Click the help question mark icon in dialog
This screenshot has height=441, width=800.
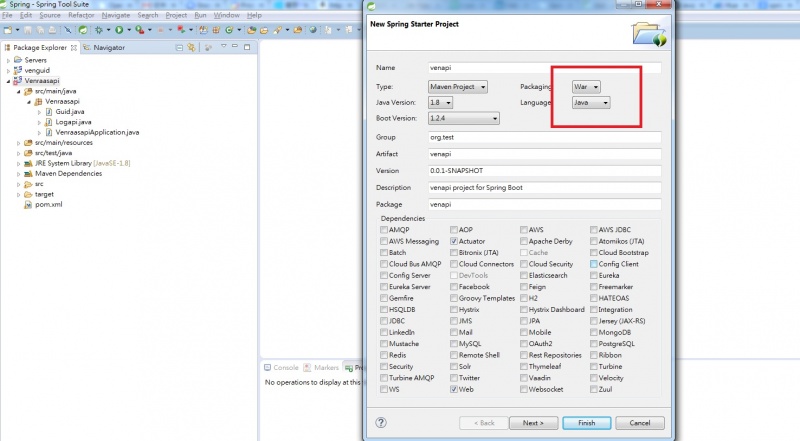click(382, 422)
